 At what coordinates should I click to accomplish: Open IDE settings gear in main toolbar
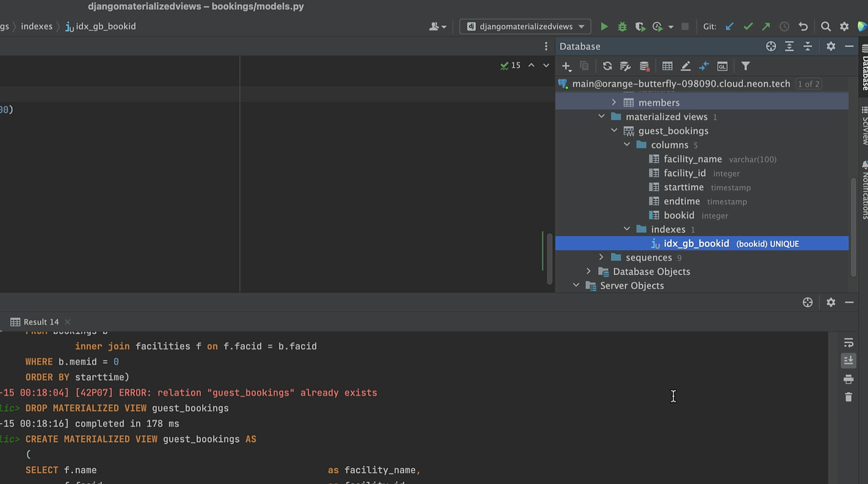coord(844,27)
